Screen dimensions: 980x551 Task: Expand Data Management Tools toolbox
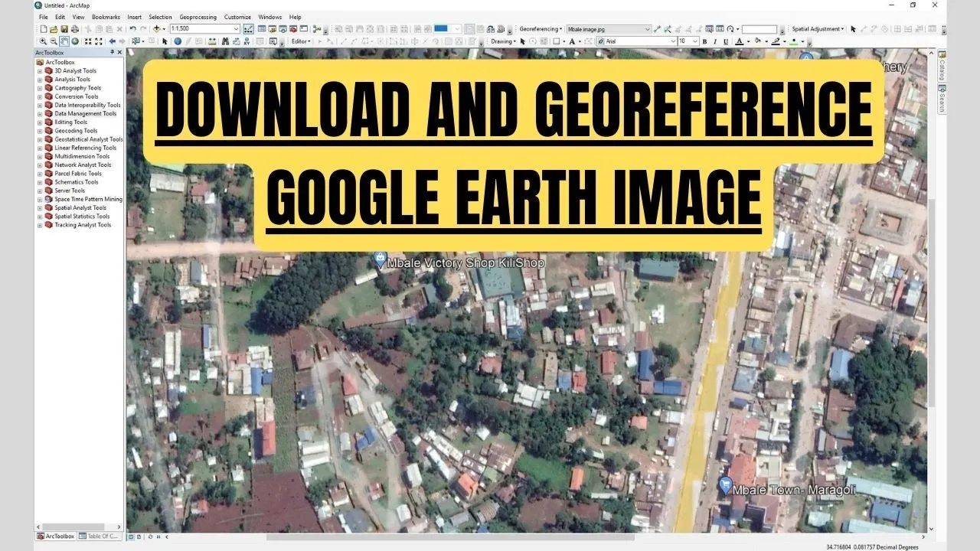pos(40,114)
